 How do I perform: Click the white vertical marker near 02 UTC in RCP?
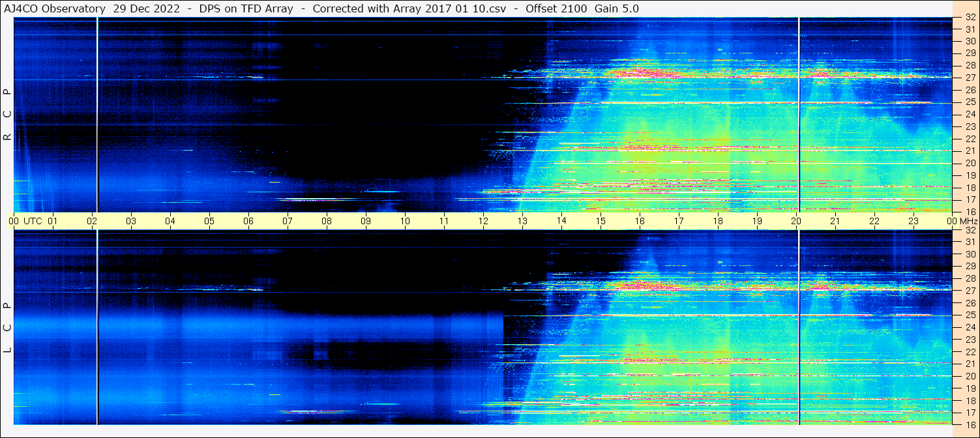coord(97,115)
